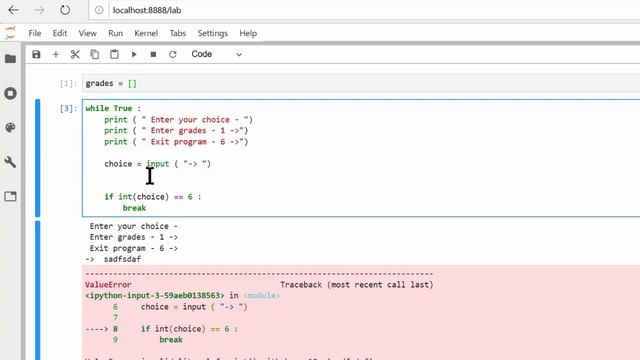Open the Kernel menu
The height and width of the screenshot is (360, 640).
(146, 33)
